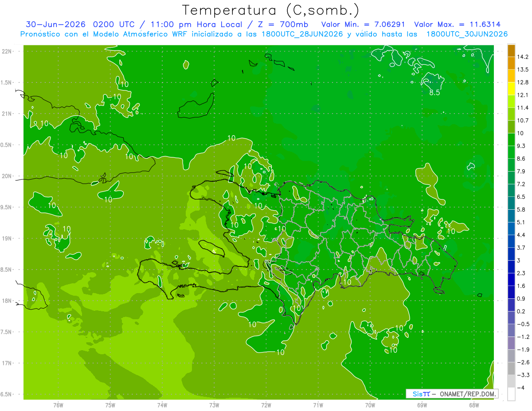Click the '12.8' colorbar value

pos(523,82)
